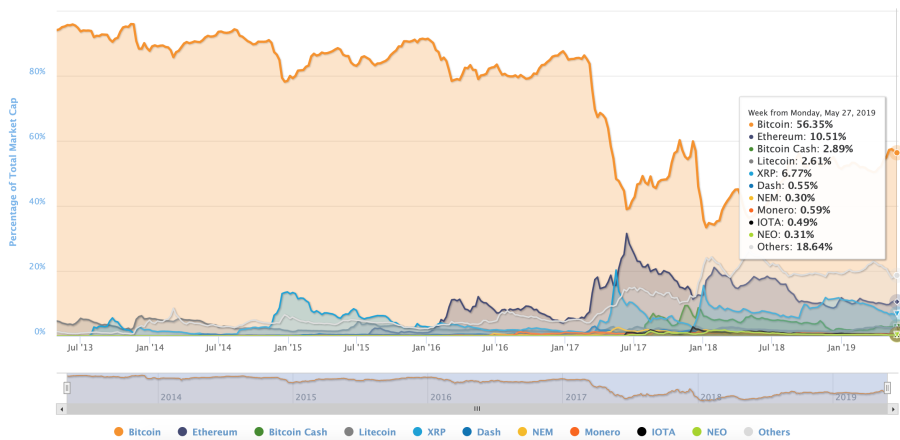This screenshot has height=440, width=900.
Task: Click the Dash dark-blue legend dot
Action: (x=468, y=432)
